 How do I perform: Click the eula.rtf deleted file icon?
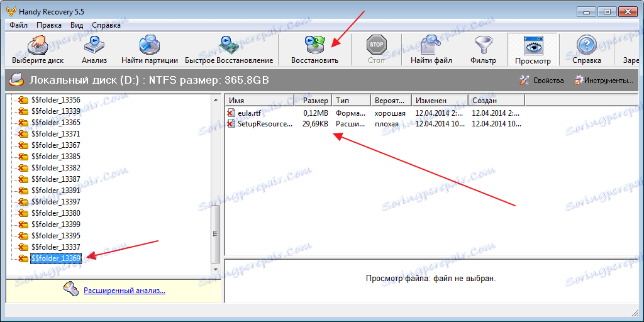pyautogui.click(x=231, y=113)
